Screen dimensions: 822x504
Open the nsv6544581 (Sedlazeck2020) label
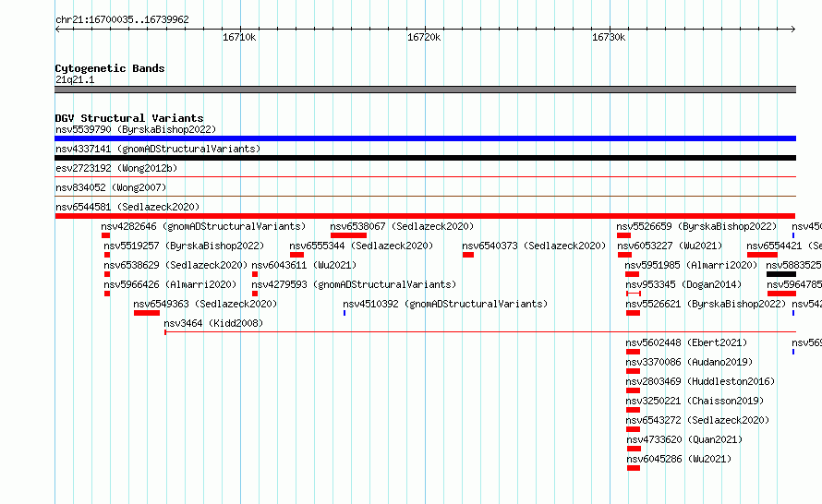click(x=127, y=207)
